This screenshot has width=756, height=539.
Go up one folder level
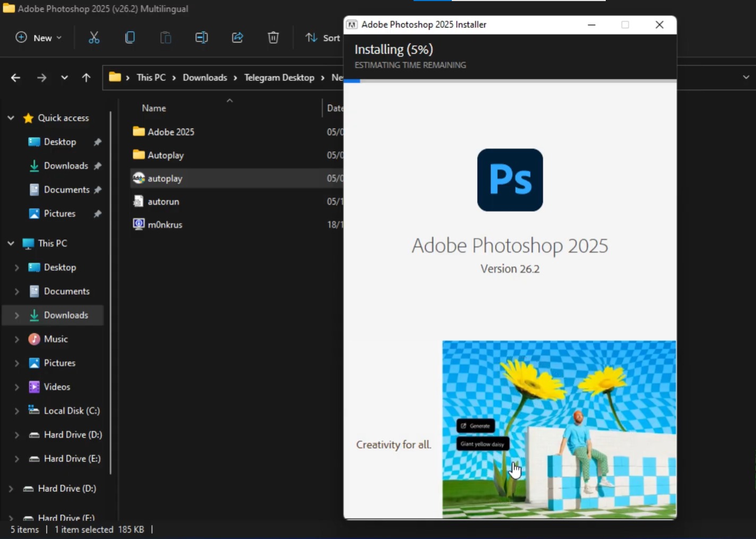click(x=86, y=78)
